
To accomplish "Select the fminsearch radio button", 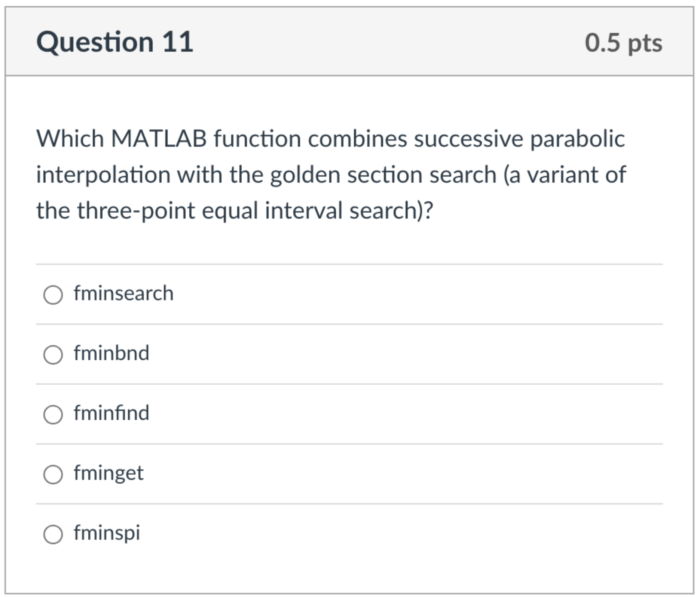I will 53,295.
